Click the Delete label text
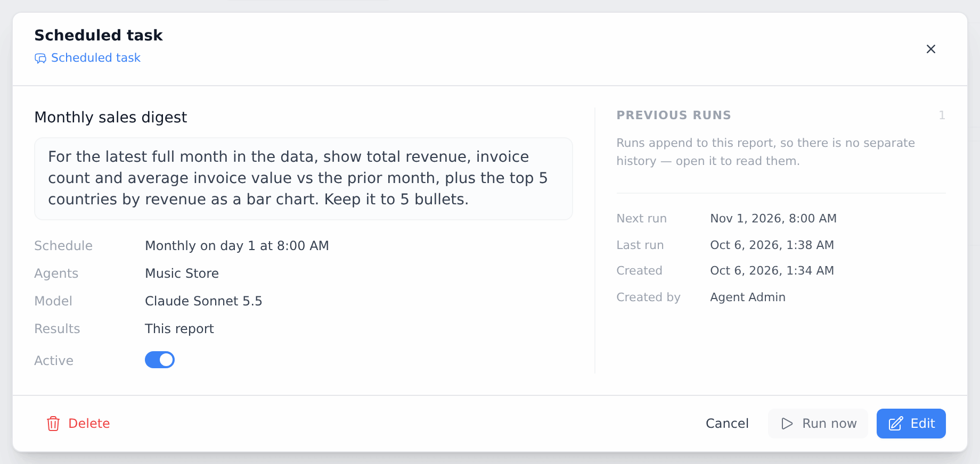 [x=89, y=424]
